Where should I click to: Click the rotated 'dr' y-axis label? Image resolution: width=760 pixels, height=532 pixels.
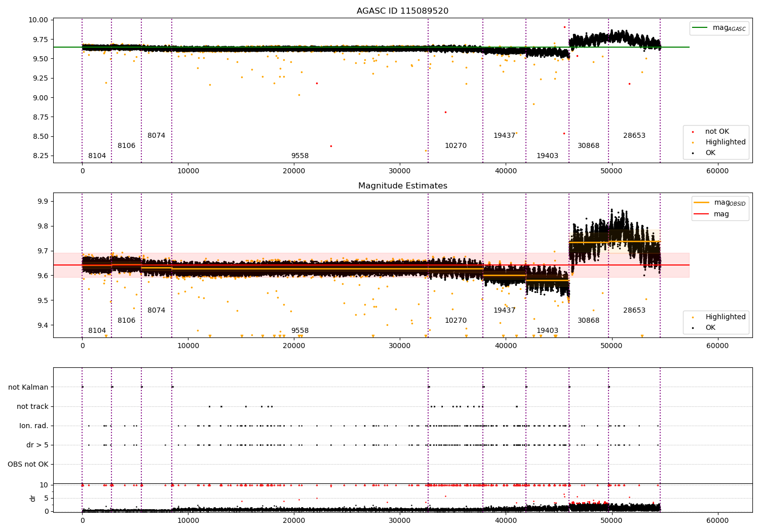point(33,498)
